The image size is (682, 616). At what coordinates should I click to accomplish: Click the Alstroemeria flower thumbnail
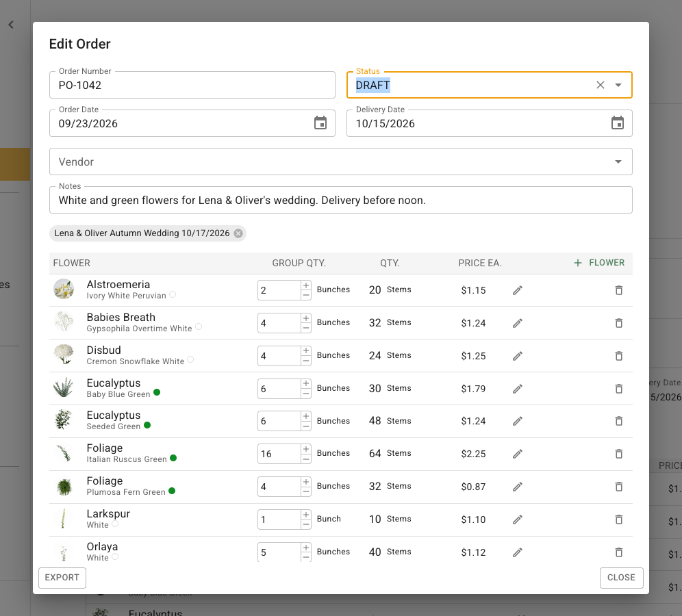click(64, 290)
